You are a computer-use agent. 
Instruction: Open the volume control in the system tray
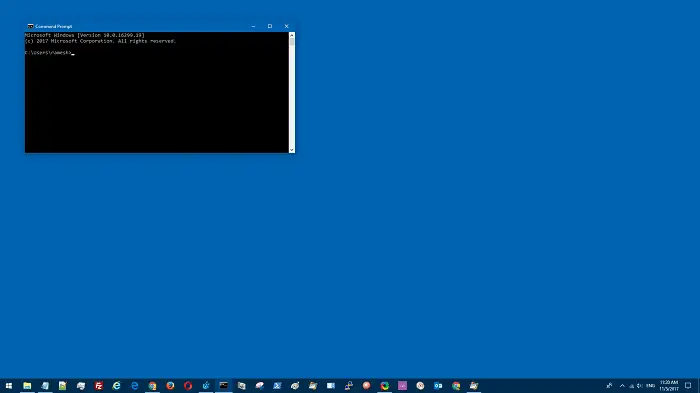(x=640, y=385)
